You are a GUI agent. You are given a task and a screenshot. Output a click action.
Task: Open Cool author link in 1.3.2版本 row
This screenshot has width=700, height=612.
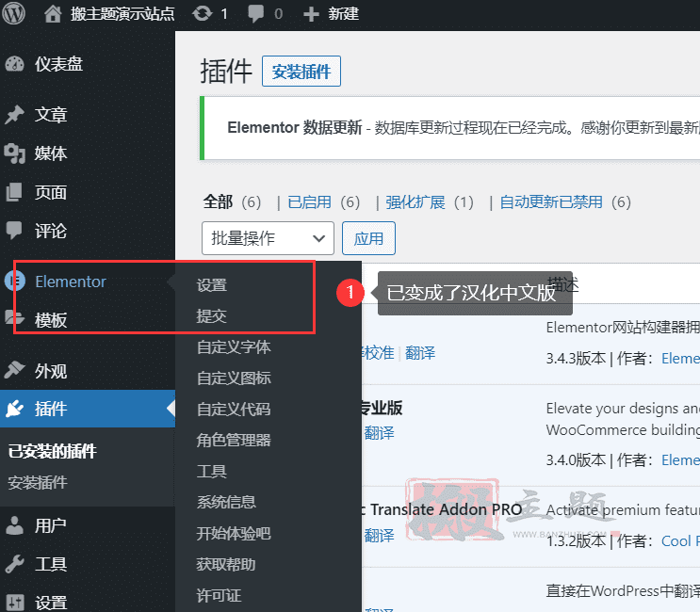(x=680, y=540)
